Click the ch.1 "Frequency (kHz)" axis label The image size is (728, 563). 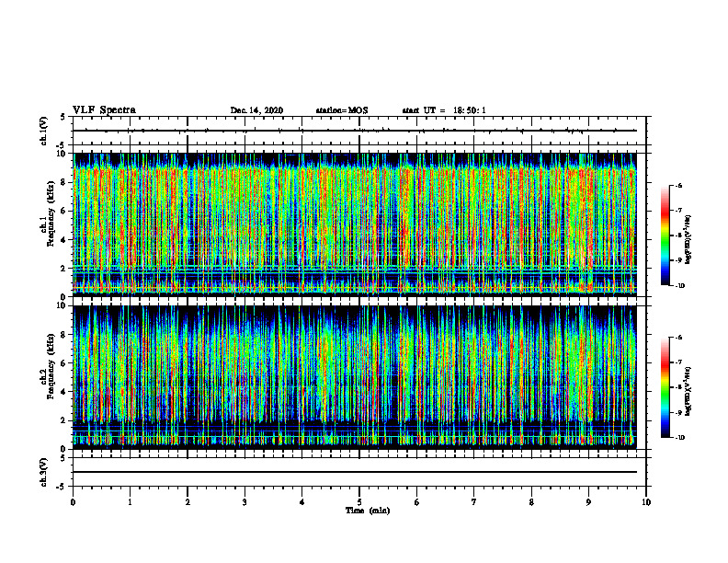pos(51,213)
